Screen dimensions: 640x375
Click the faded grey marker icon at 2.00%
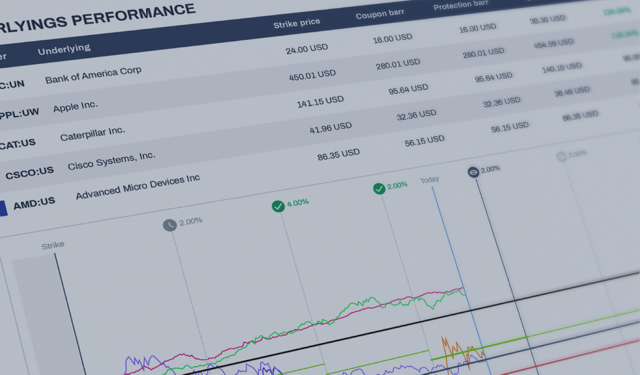point(561,156)
